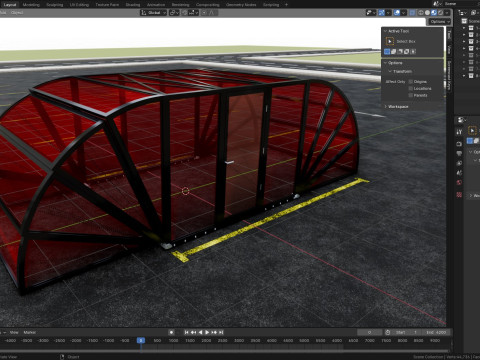This screenshot has width=480, height=360.
Task: Switch to wireframe viewport shading
Action: [x=421, y=13]
